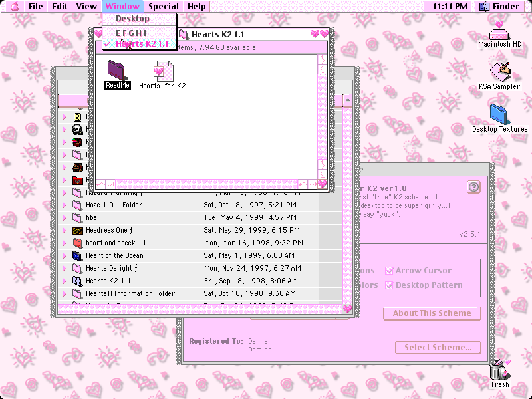Choose Desktop from the Window menu
Viewport: 532px width, 399px height.
click(140, 19)
